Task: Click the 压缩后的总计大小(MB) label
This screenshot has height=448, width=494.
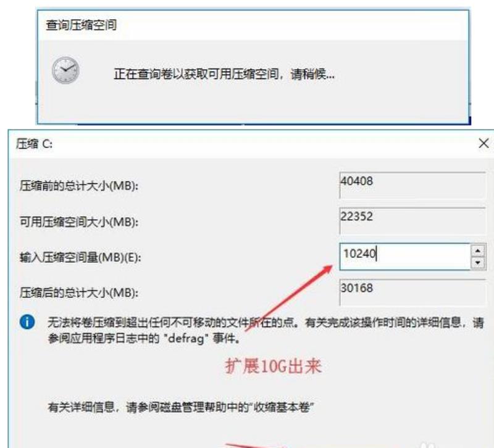Action: coord(79,292)
